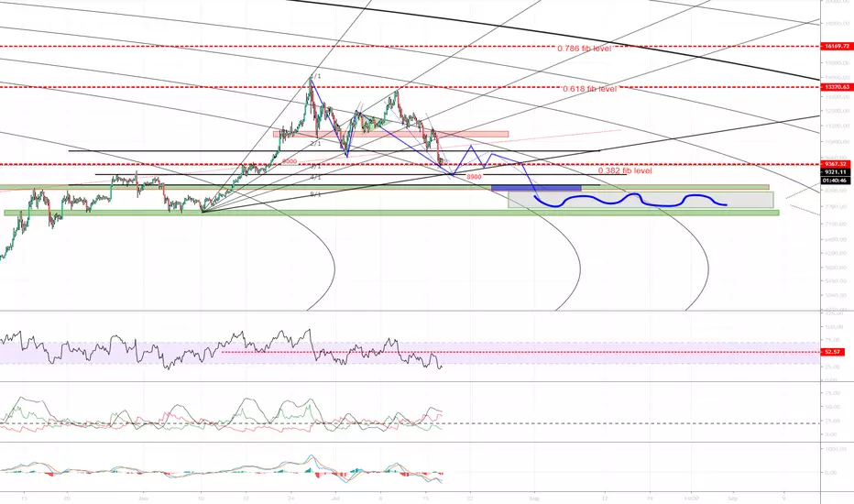Select the gray projected range box
This screenshot has width=854, height=504.
tap(640, 200)
